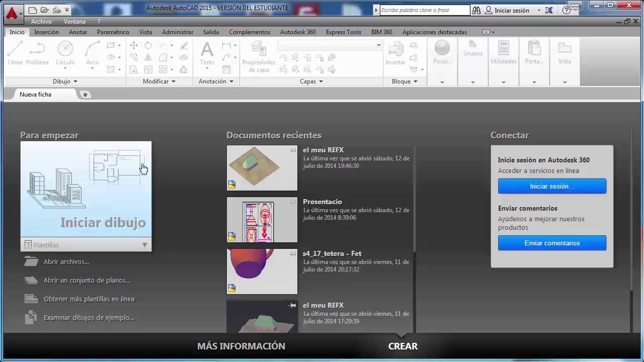Unpin the last 'el meu REFX' document
644x362 pixels.
pos(292,305)
